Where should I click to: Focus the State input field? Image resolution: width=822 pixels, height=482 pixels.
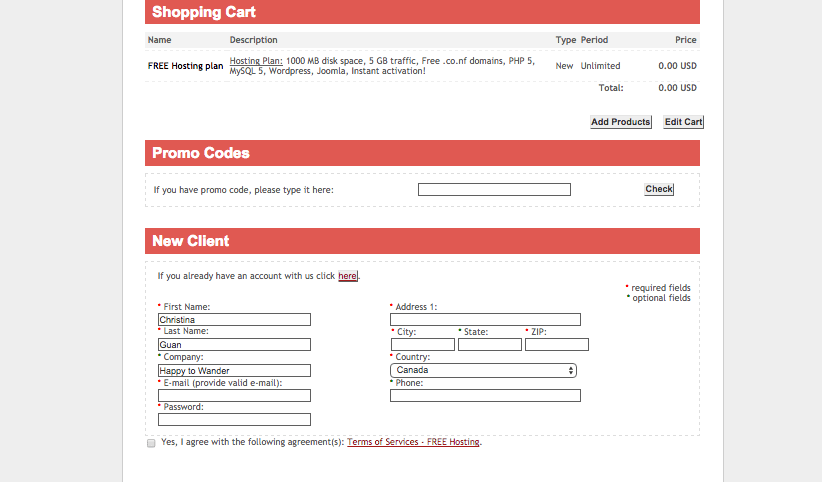click(x=490, y=345)
